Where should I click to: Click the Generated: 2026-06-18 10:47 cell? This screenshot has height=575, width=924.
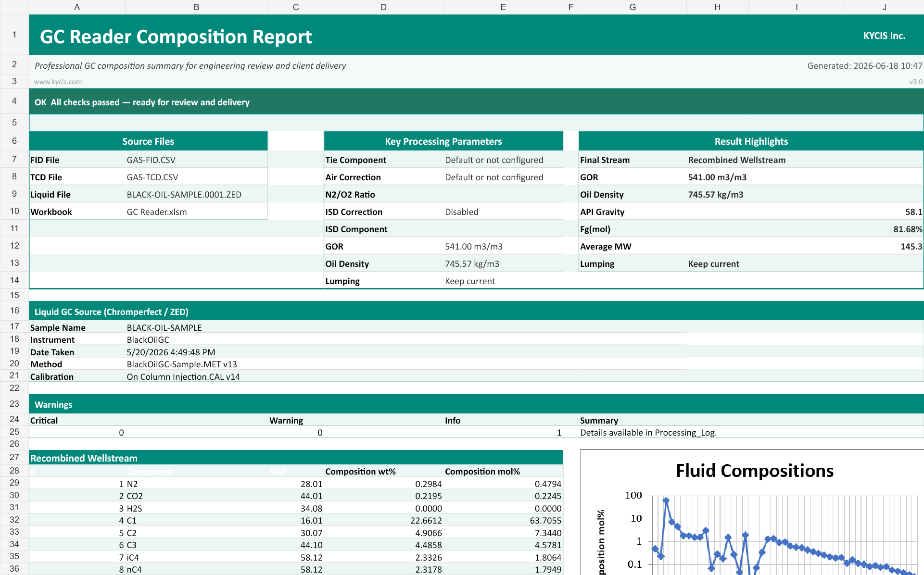[864, 66]
